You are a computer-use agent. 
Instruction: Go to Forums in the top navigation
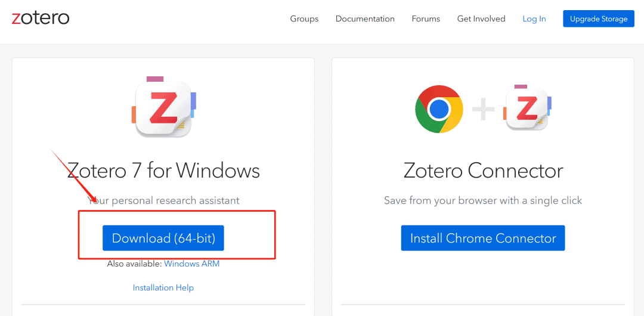coord(426,19)
